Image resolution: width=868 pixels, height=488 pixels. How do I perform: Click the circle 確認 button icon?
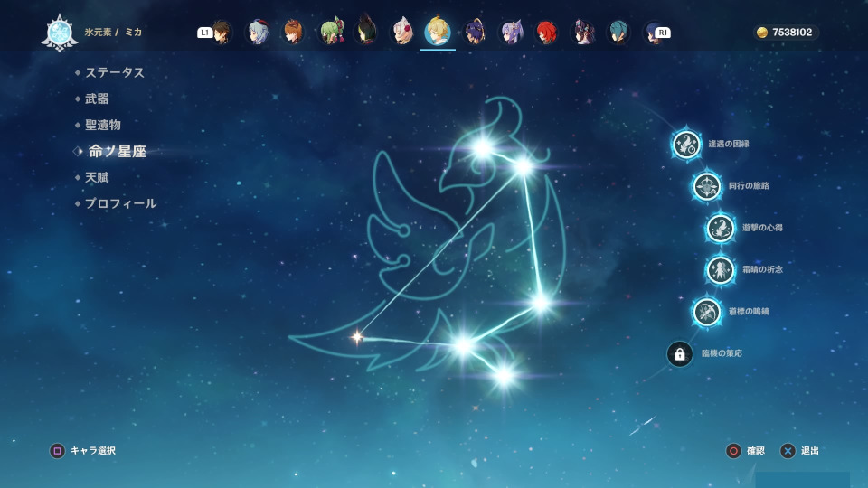[733, 451]
